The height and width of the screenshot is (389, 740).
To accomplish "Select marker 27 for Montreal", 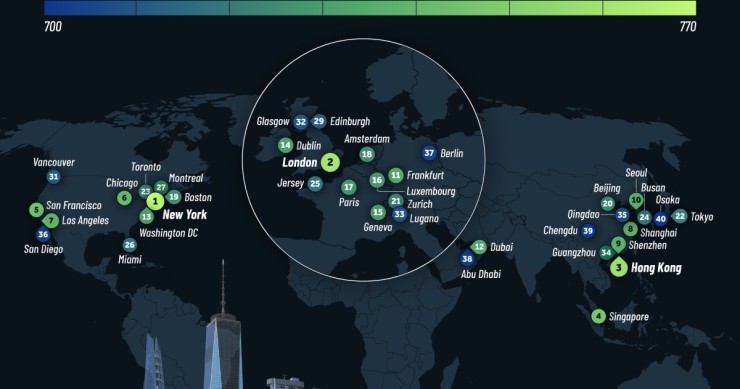I will [161, 187].
